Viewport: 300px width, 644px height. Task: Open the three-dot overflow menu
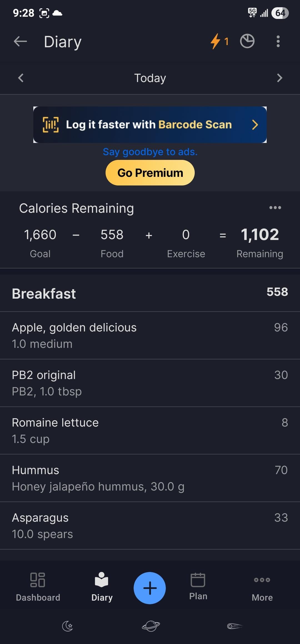[x=278, y=41]
